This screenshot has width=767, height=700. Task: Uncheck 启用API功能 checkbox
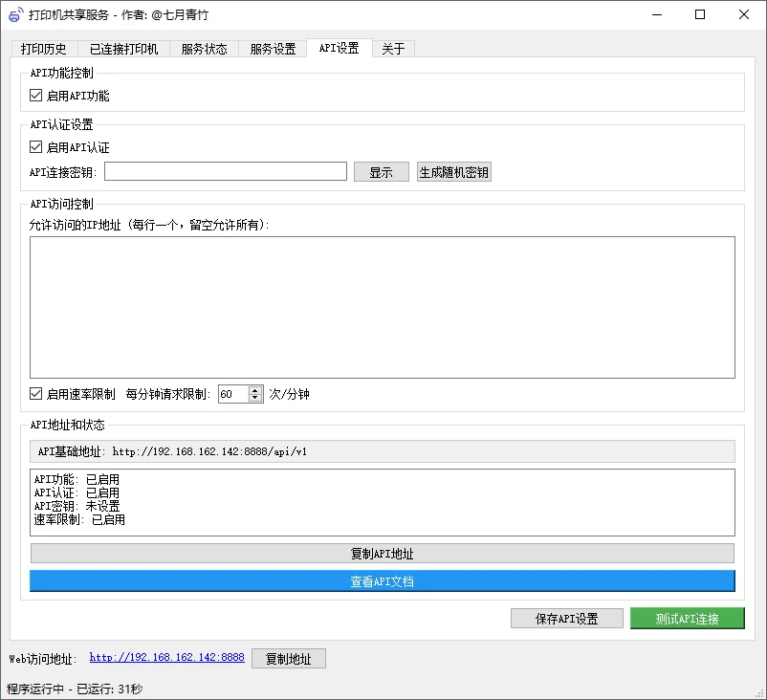pos(35,96)
